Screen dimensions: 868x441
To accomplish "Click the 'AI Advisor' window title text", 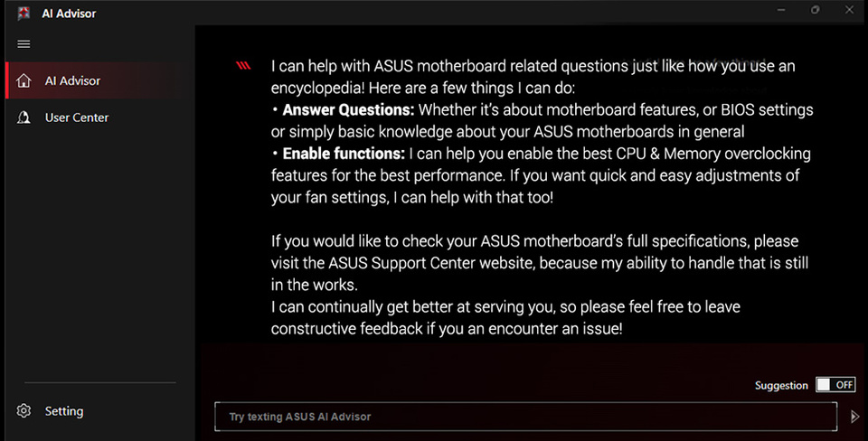I will point(69,14).
